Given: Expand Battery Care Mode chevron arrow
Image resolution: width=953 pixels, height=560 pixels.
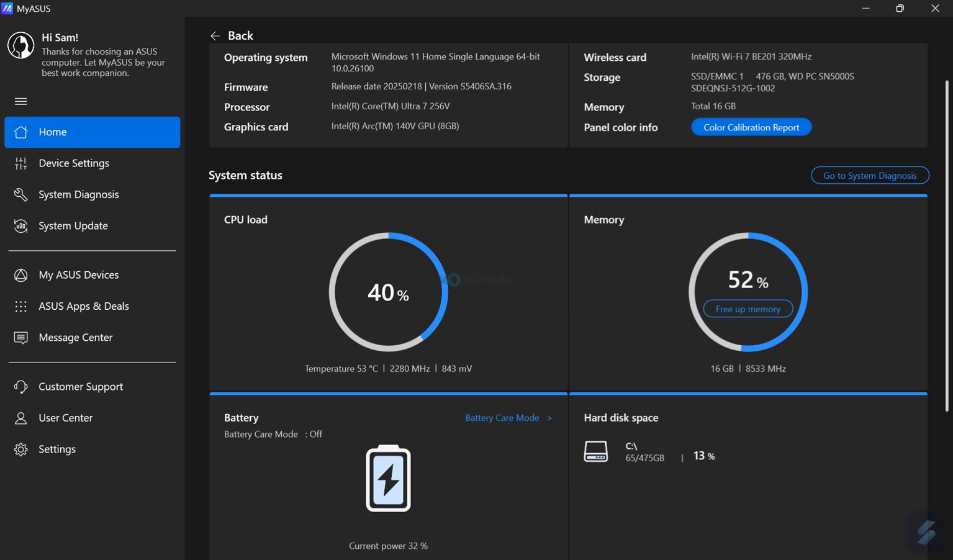Looking at the screenshot, I should pyautogui.click(x=549, y=418).
